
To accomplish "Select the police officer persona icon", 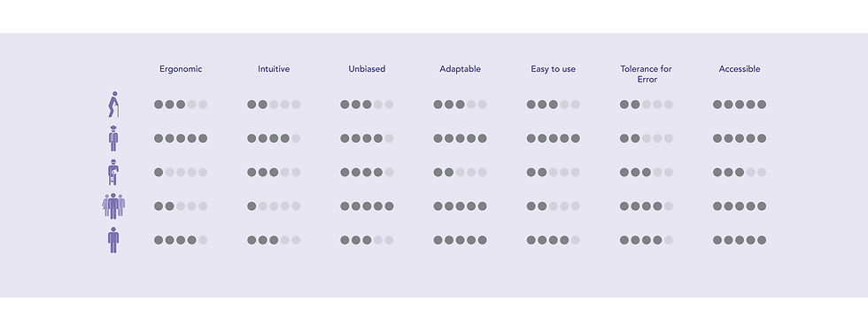I will click(113, 138).
